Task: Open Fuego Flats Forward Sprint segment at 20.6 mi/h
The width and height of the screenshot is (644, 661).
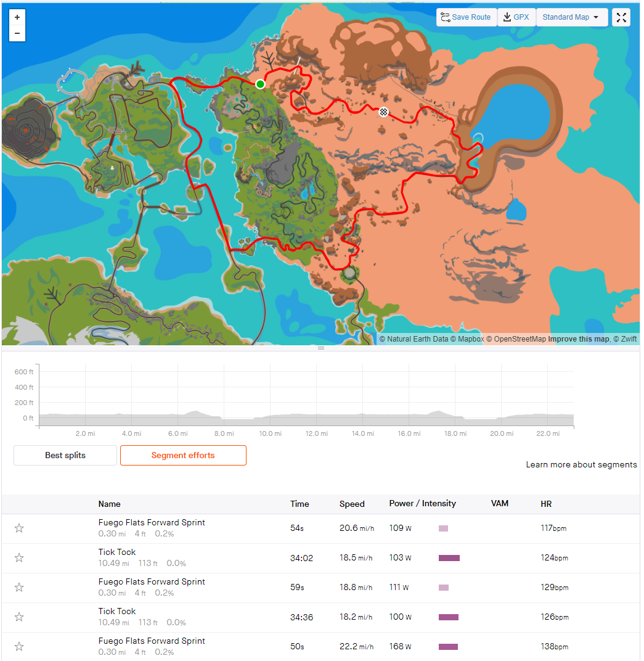Action: 152,522
